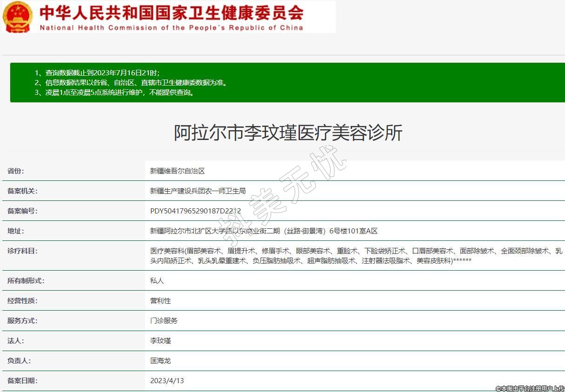This screenshot has height=392, width=565.
Task: Click the 诊疗科目 services description text
Action: [x=356, y=256]
